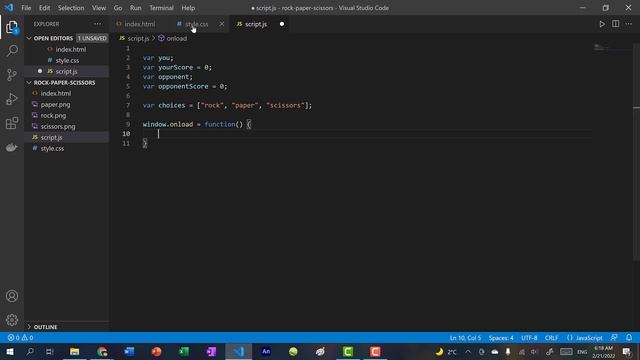Open style.css in the project folder
Screen dimensions: 640x360
coord(52,149)
